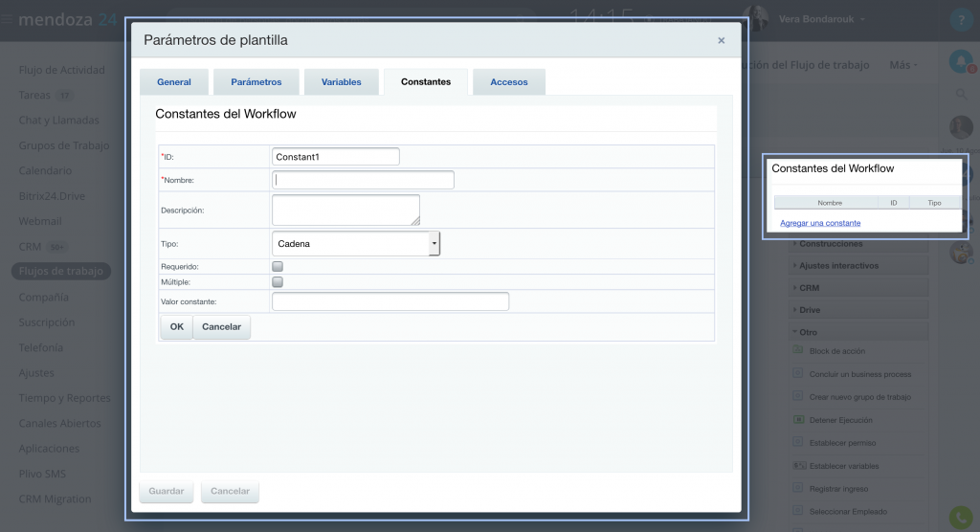Open Compañía section
The height and width of the screenshot is (532, 980).
click(44, 297)
